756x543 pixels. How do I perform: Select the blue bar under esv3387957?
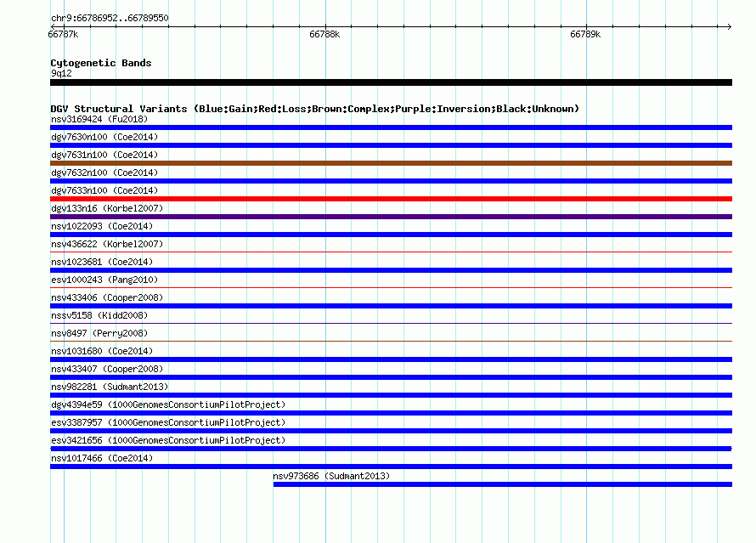391,431
